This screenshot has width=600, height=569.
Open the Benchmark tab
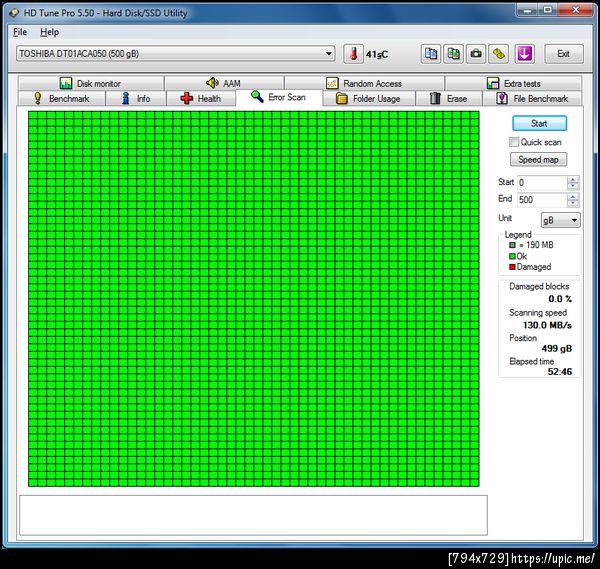tap(62, 98)
